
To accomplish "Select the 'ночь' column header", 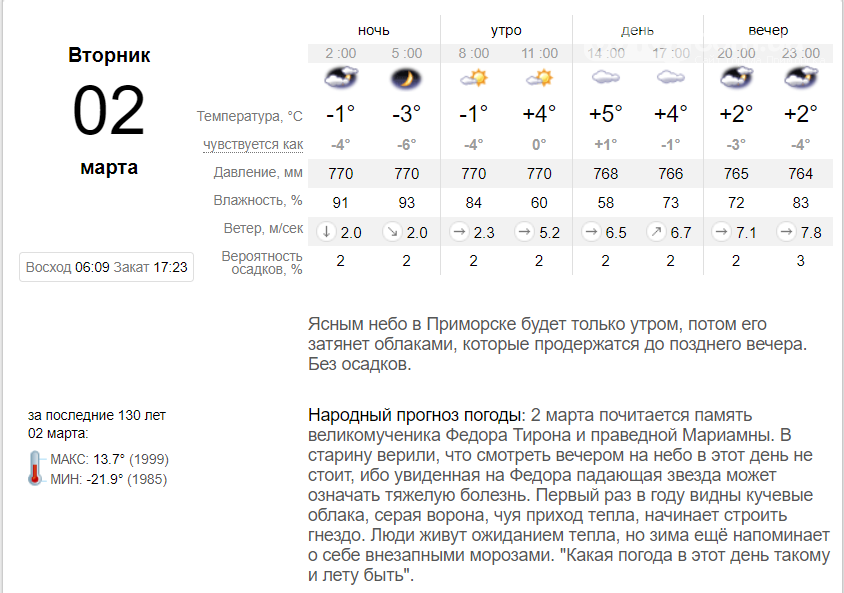I will pyautogui.click(x=374, y=30).
